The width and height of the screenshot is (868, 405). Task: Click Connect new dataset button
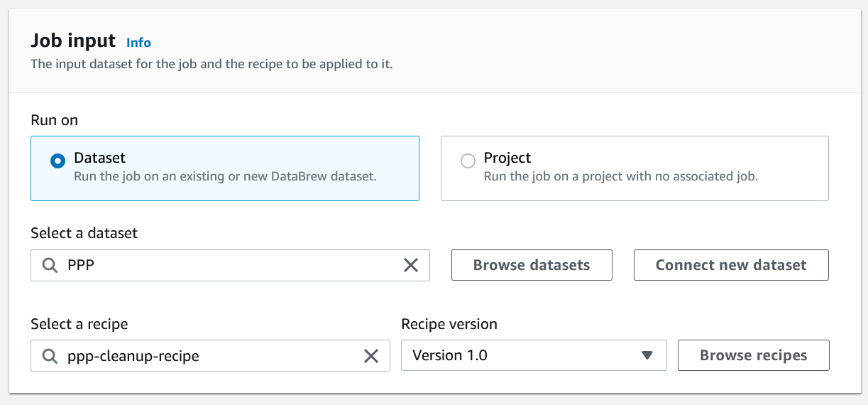(x=731, y=265)
